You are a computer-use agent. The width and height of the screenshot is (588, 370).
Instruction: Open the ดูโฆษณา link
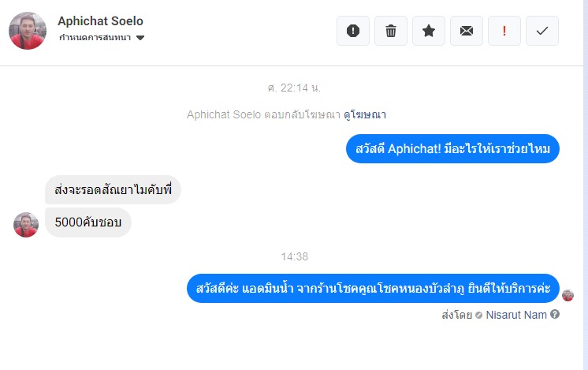(x=365, y=114)
